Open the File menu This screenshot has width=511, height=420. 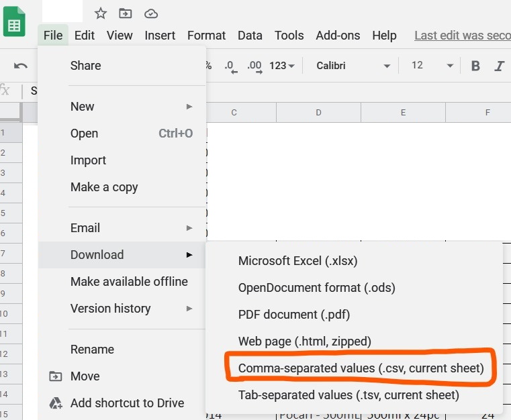[x=53, y=35]
